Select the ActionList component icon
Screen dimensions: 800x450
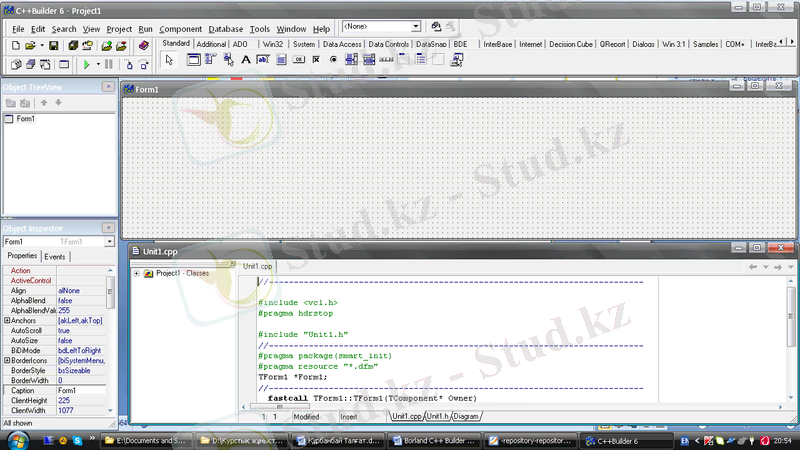coord(456,60)
